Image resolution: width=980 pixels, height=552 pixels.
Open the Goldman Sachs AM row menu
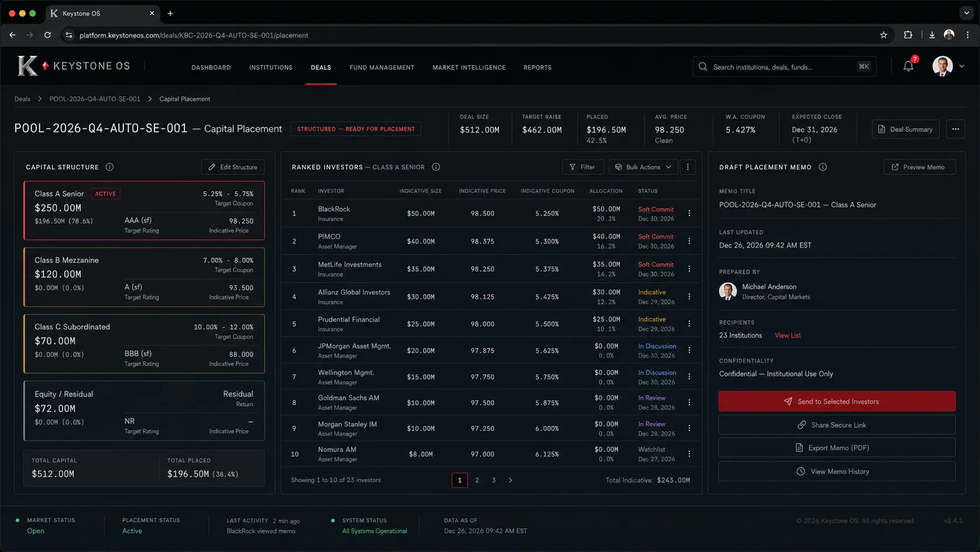tap(689, 402)
